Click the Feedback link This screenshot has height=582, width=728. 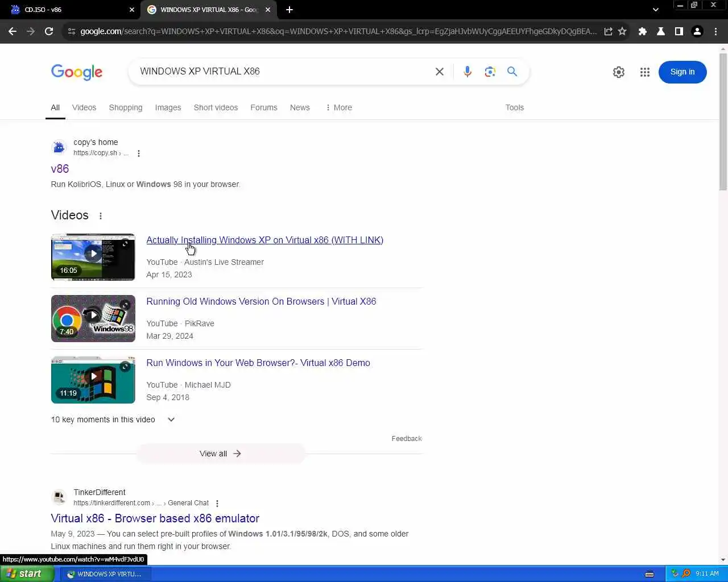pos(407,439)
